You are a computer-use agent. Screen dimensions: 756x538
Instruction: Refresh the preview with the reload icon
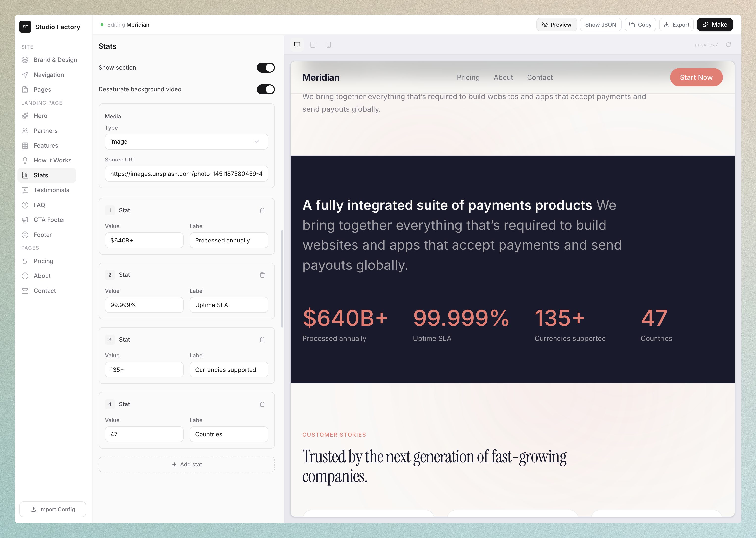tap(728, 45)
